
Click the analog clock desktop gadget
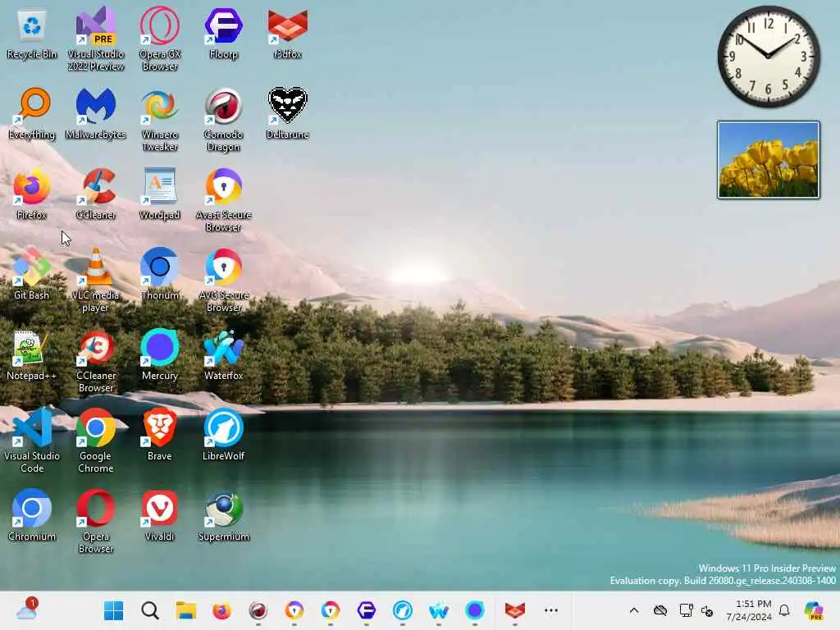pyautogui.click(x=768, y=56)
